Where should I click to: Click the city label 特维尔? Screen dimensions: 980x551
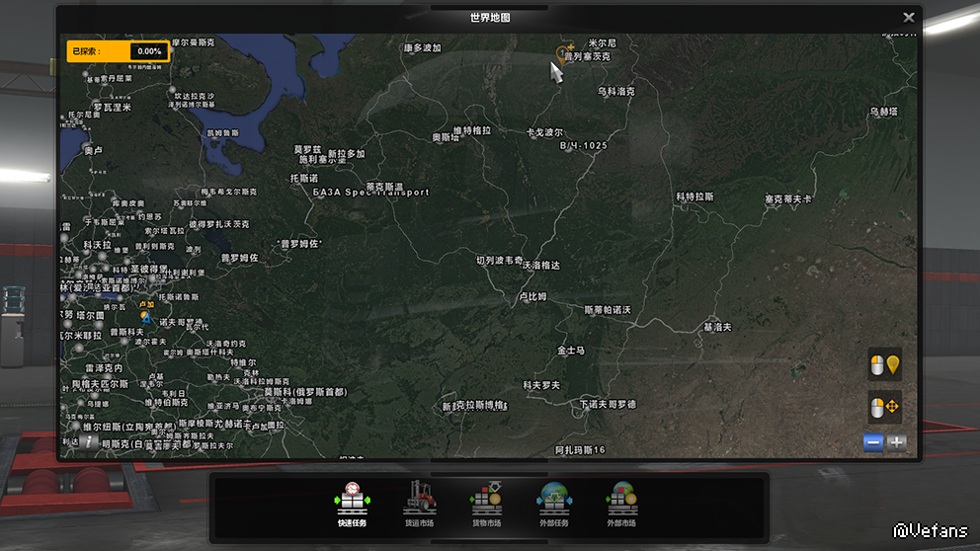point(243,363)
